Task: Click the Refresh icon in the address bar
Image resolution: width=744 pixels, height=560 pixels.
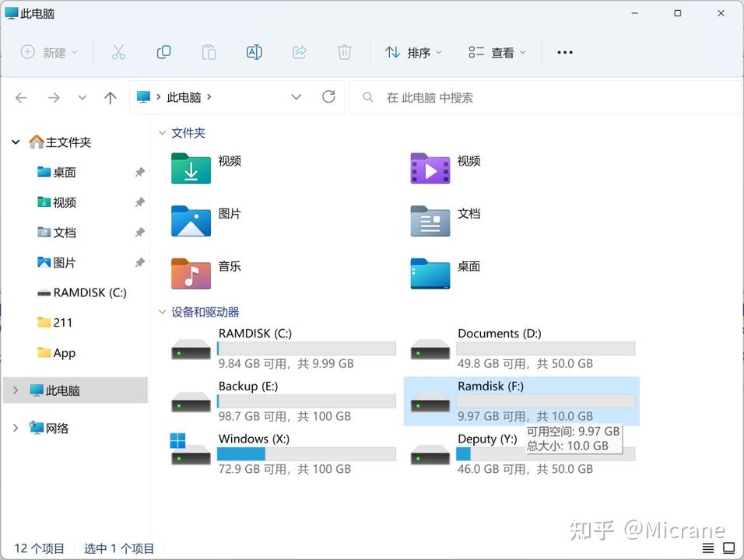Action: (x=328, y=96)
